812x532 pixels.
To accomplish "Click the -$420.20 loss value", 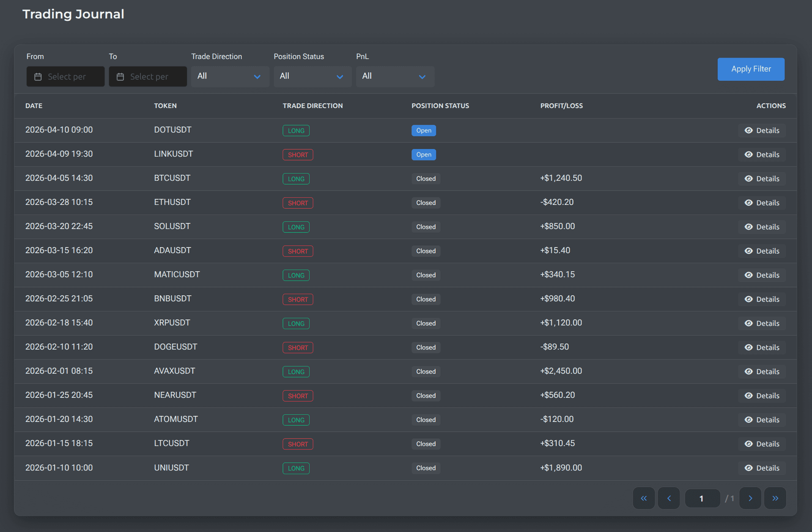I will click(x=557, y=202).
